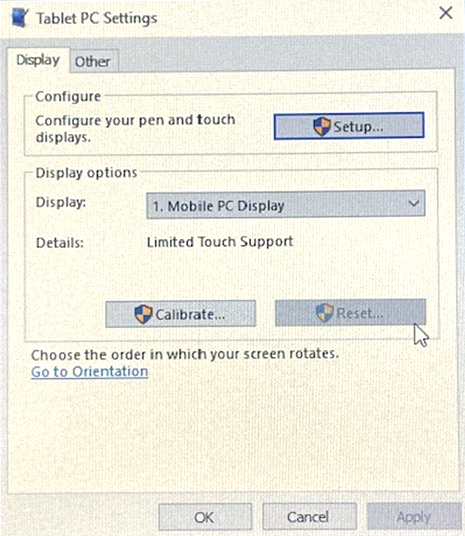This screenshot has width=465, height=536.
Task: Click the Reset... button
Action: (350, 313)
